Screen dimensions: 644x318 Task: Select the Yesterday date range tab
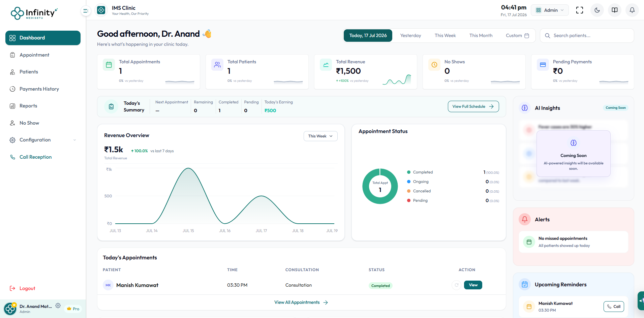coord(410,35)
